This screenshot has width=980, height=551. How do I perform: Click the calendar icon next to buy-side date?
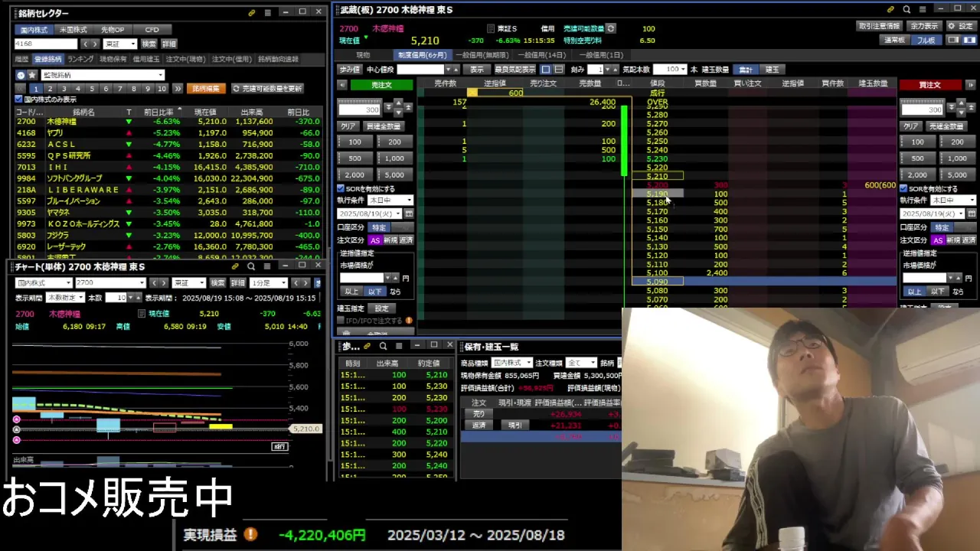tap(971, 214)
